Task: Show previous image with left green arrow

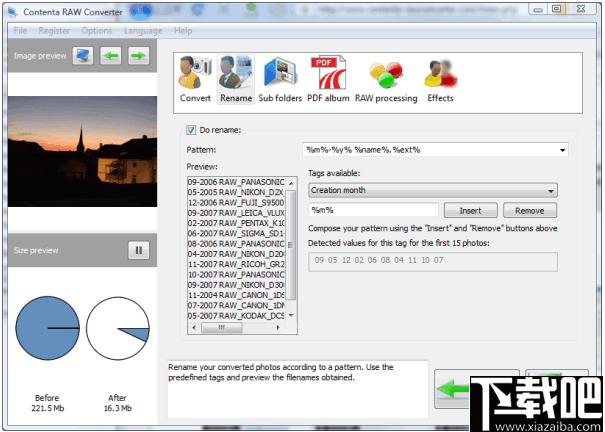Action: (111, 56)
